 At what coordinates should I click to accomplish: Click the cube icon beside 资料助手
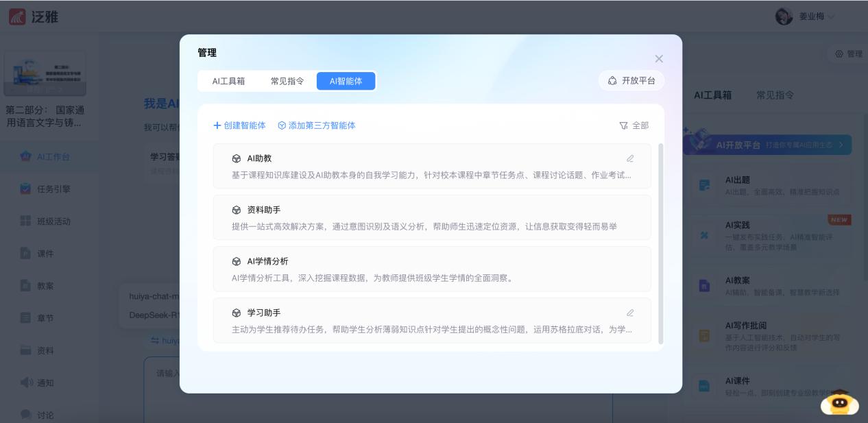[237, 210]
